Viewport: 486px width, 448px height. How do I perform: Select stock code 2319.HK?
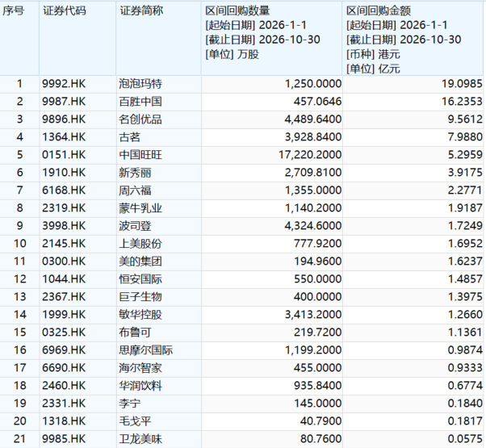(x=64, y=208)
